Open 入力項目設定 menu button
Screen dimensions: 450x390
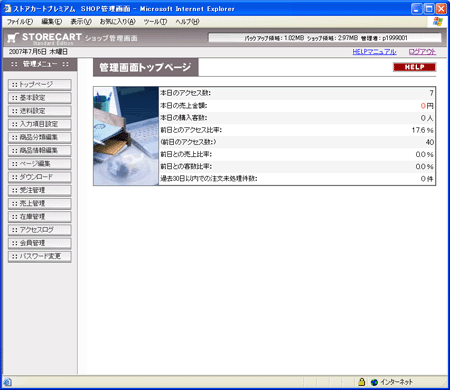pyautogui.click(x=40, y=124)
